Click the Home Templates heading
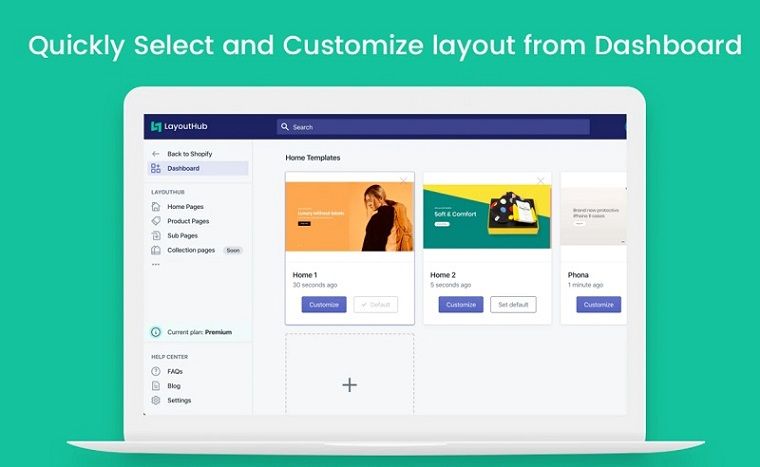760x467 pixels. (313, 158)
